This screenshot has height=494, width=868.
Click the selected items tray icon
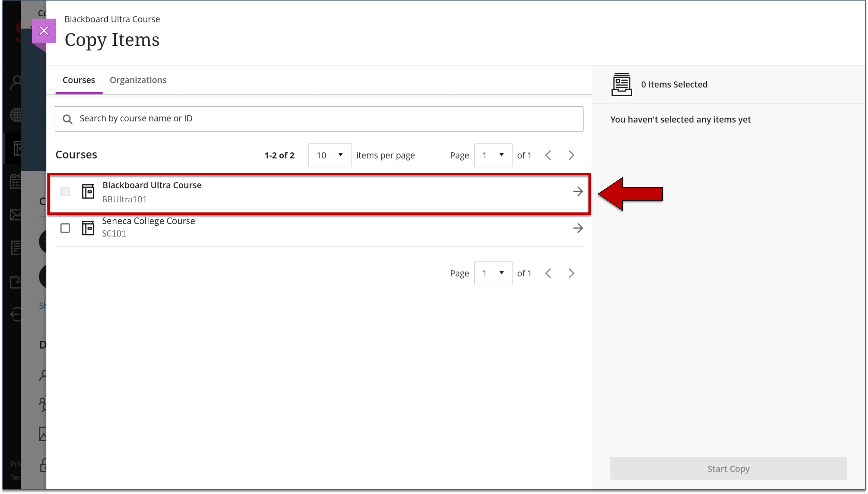coord(622,85)
